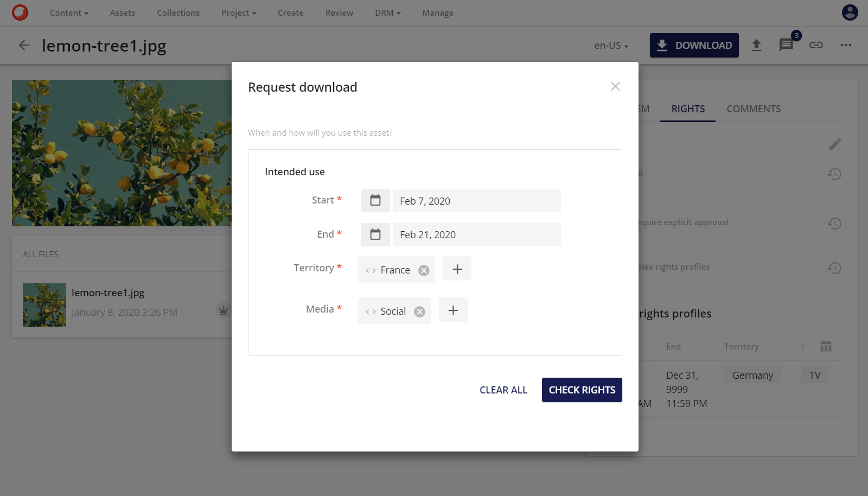
Task: Click the upload new version icon
Action: (x=756, y=46)
